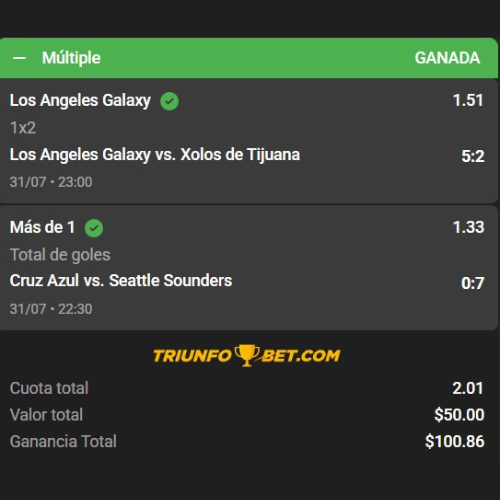Click the 5:2 final score
Screen dimensions: 500x500
473,156
